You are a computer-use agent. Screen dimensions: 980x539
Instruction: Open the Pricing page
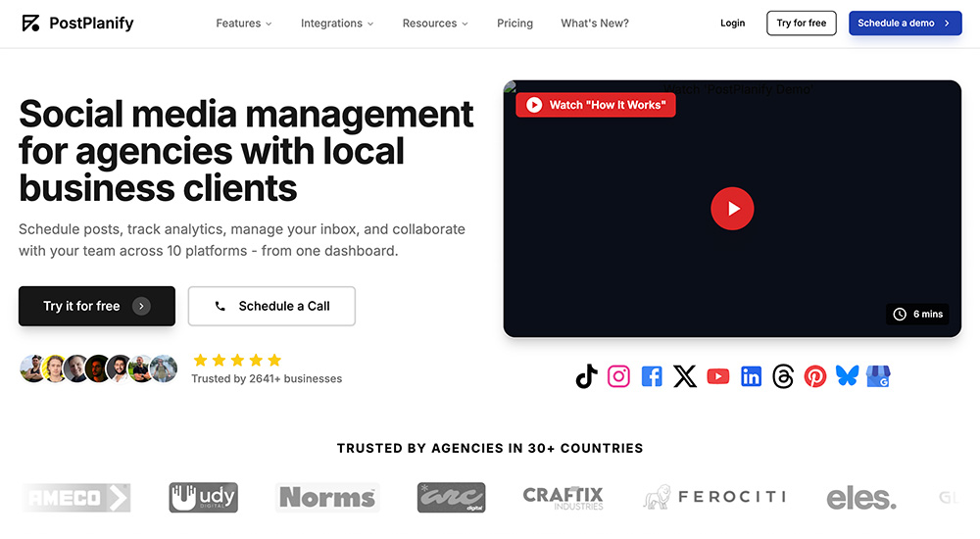515,24
